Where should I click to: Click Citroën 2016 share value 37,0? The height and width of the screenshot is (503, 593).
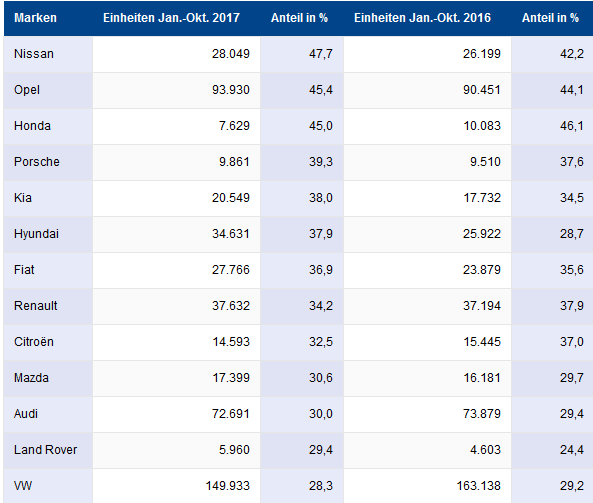pyautogui.click(x=572, y=342)
